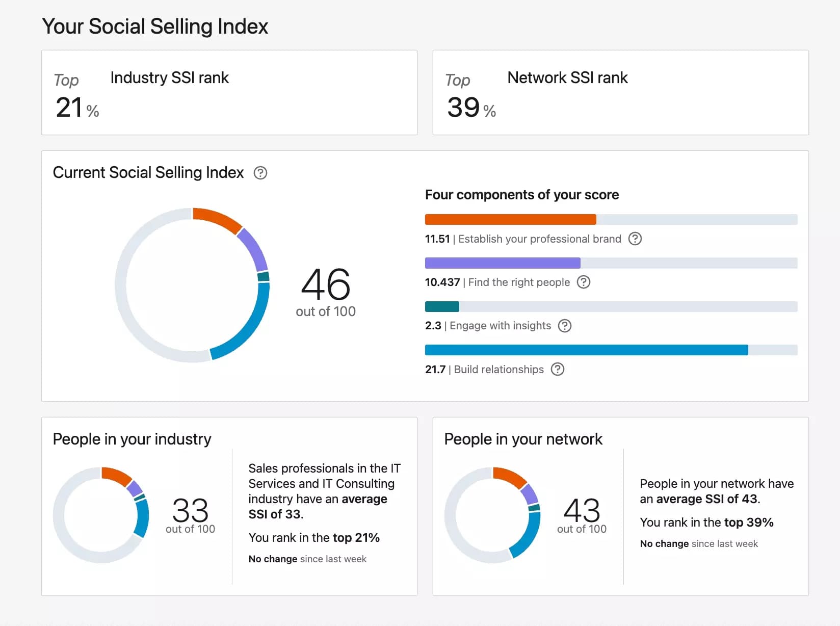840x626 pixels.
Task: Click help icon beside Establish your professional brand
Action: tap(635, 239)
